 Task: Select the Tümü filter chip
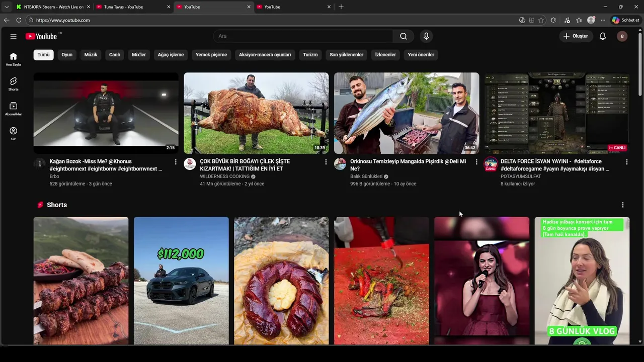click(44, 55)
